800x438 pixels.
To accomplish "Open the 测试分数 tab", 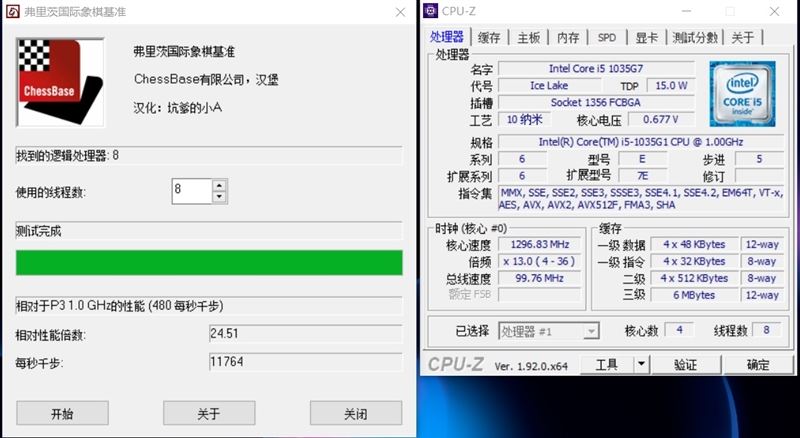I will click(x=695, y=37).
